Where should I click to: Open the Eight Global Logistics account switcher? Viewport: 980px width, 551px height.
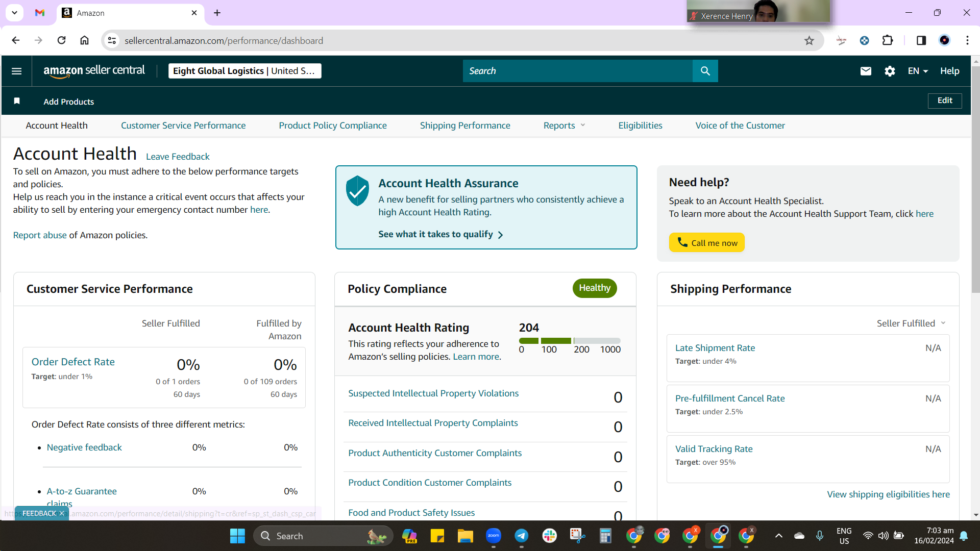pyautogui.click(x=245, y=71)
